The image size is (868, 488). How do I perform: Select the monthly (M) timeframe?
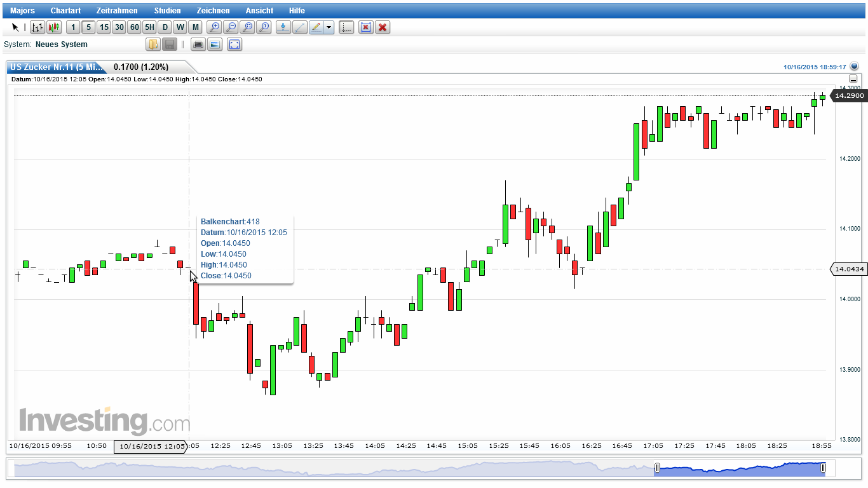coord(195,27)
